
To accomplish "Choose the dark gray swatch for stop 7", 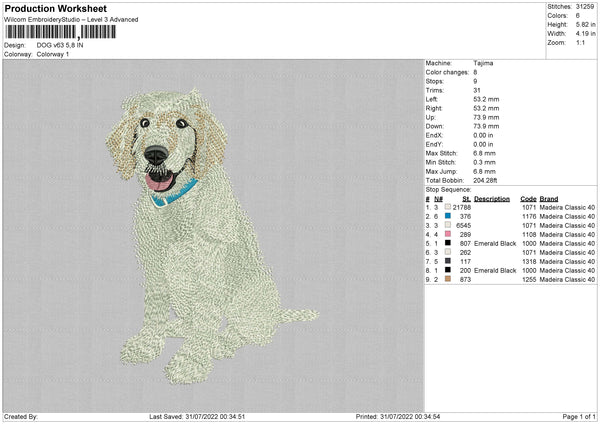I will coord(447,262).
